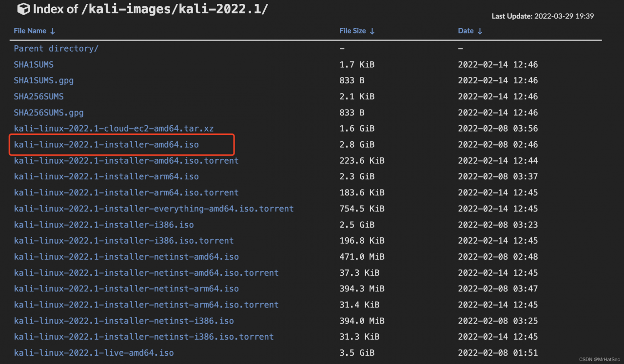Download kali-linux-2022.1-installer-netinst-amd64.iso

coord(126,257)
